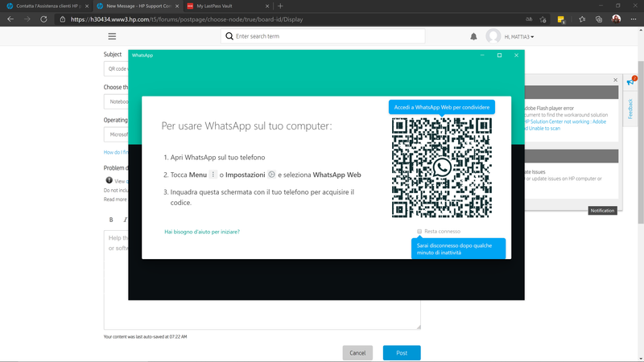Open the Collections icon in toolbar
Viewport: 644px width, 362px height.
click(599, 19)
